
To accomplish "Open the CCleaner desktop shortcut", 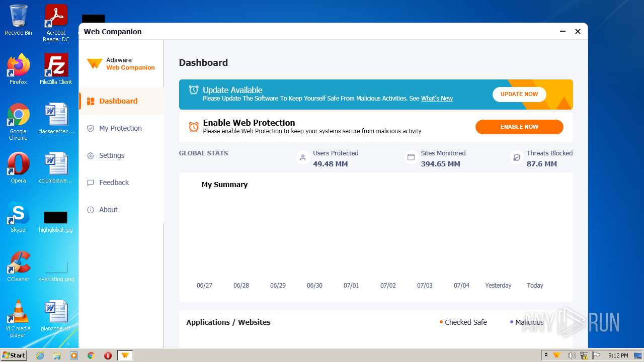I will pos(18,266).
